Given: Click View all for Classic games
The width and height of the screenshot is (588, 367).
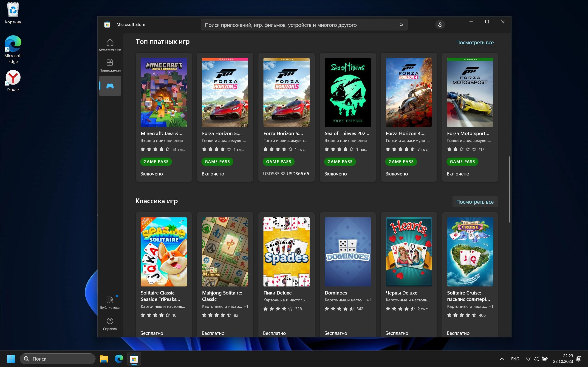Looking at the screenshot, I should [475, 202].
